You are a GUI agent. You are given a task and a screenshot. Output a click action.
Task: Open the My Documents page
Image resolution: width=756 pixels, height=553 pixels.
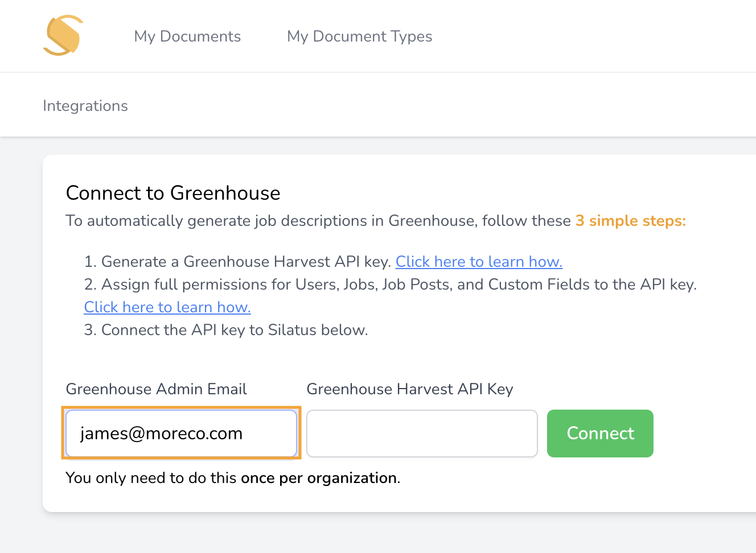[x=187, y=36]
